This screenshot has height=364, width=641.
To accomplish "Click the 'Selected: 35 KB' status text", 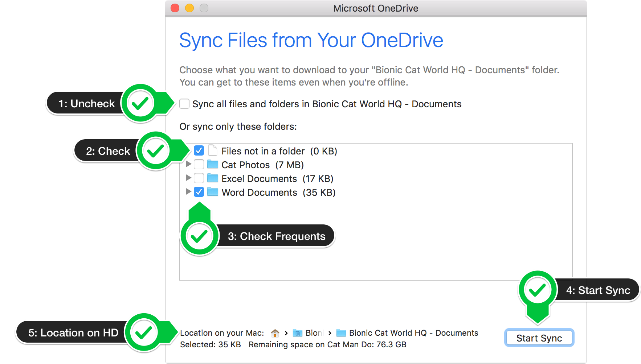I will point(211,344).
